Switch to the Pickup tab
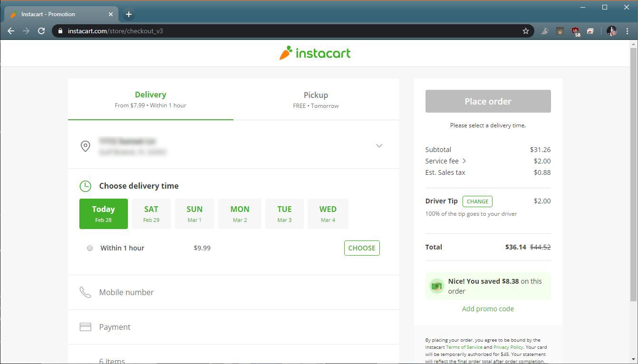Screen dimensions: 638x364 [316, 99]
